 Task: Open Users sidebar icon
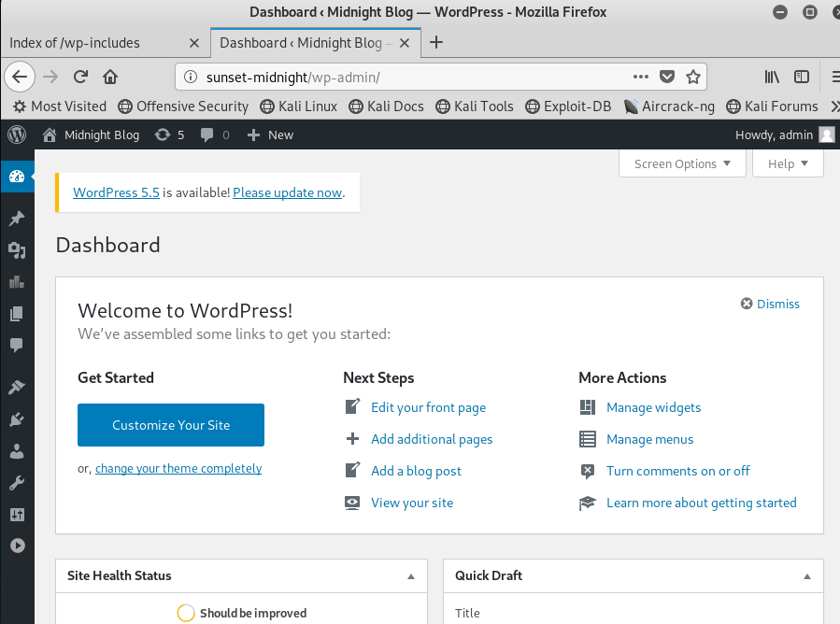click(x=17, y=451)
